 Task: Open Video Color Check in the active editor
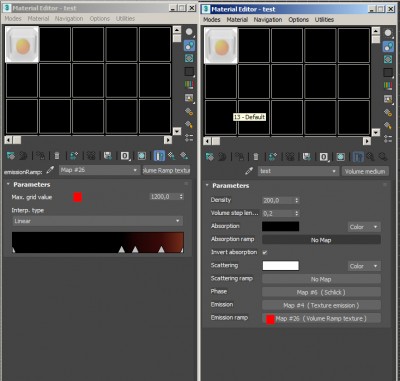click(388, 86)
